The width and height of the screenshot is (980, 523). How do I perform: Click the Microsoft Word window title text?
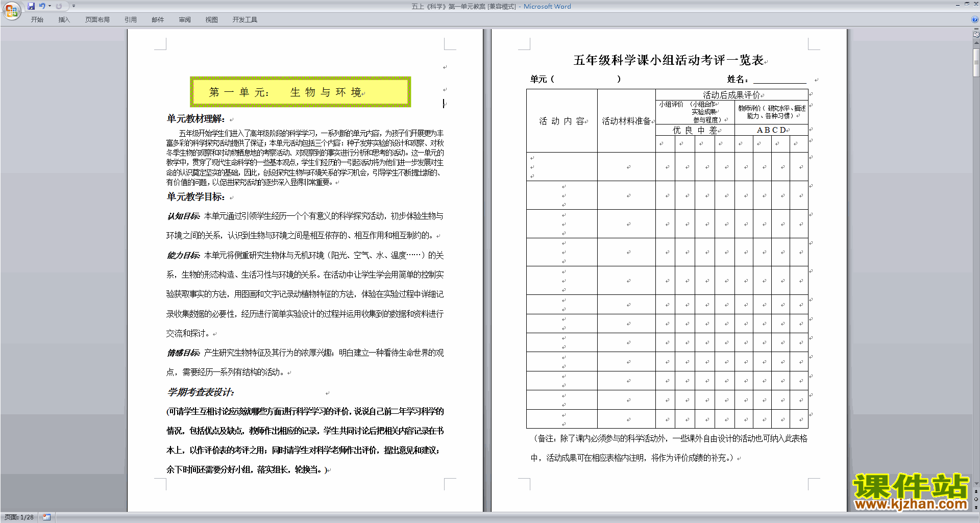547,6
